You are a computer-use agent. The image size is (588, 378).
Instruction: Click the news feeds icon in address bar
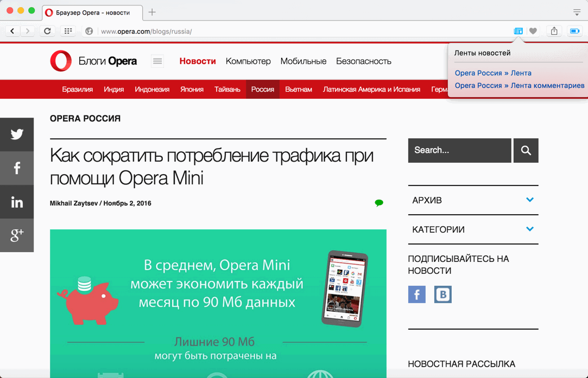pos(519,31)
